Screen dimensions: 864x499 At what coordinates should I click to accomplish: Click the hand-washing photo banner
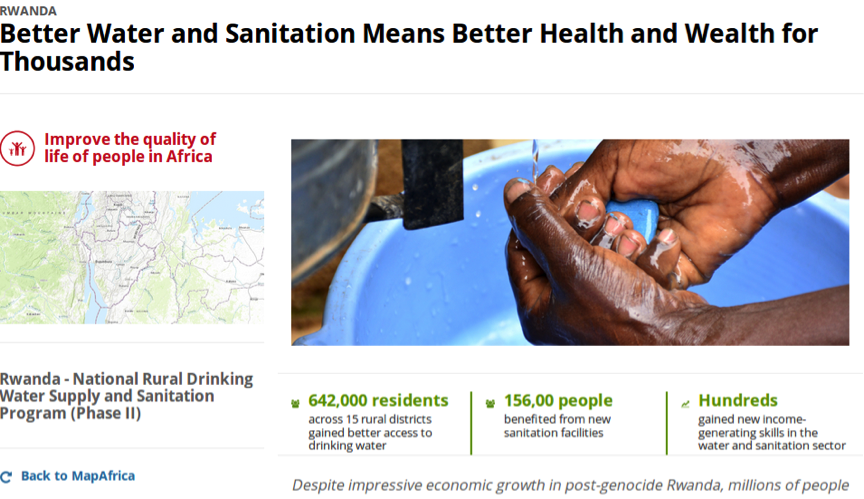tap(570, 242)
